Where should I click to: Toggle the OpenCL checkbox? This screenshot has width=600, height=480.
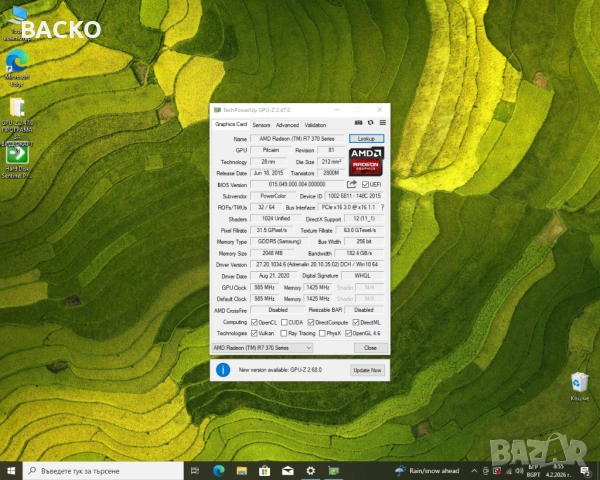[x=256, y=323]
